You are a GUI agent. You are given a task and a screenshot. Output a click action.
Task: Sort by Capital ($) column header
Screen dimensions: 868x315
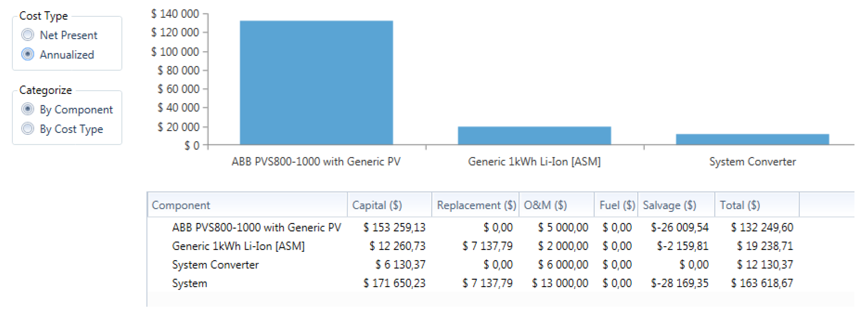coord(390,205)
